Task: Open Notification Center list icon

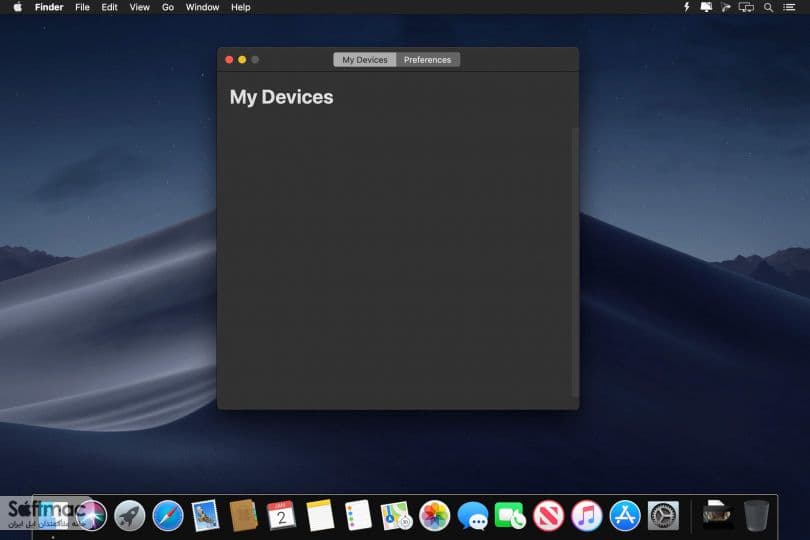Action: pyautogui.click(x=789, y=7)
